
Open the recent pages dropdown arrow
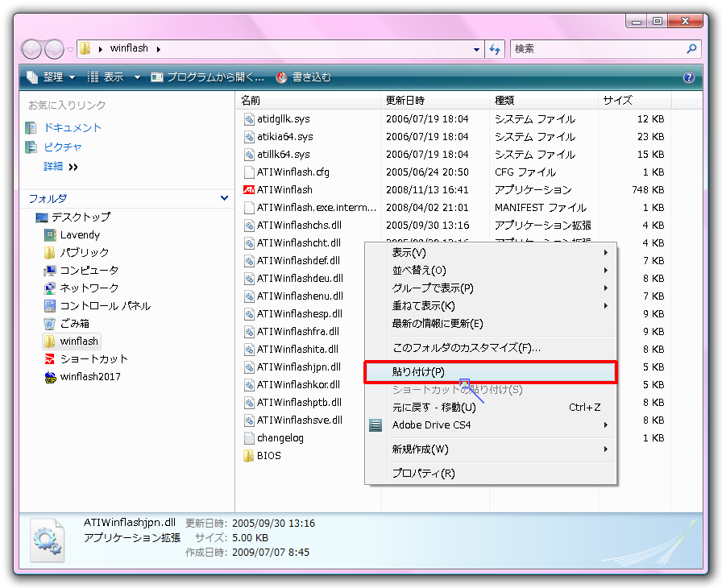70,49
